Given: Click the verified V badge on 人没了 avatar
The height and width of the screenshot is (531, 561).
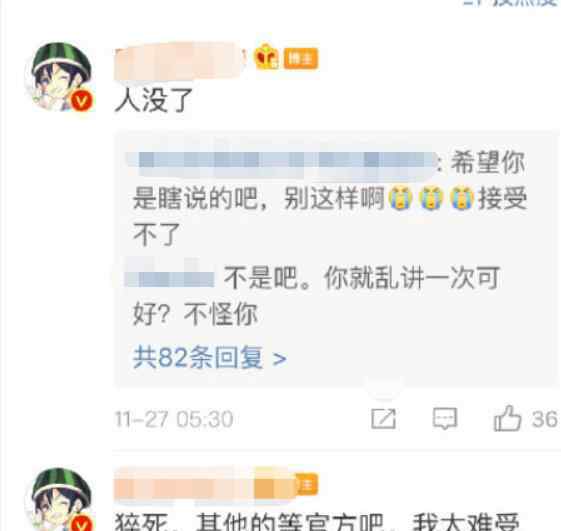Looking at the screenshot, I should point(81,101).
